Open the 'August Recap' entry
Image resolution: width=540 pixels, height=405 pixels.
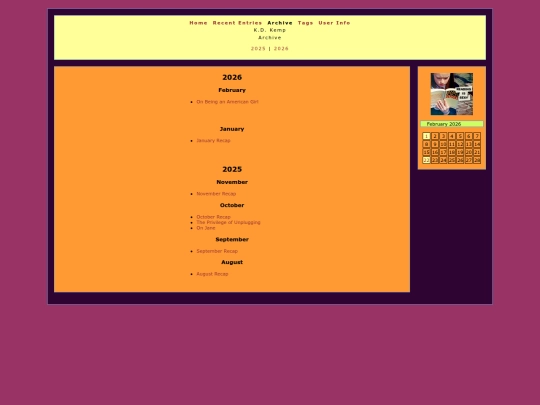pos(212,274)
